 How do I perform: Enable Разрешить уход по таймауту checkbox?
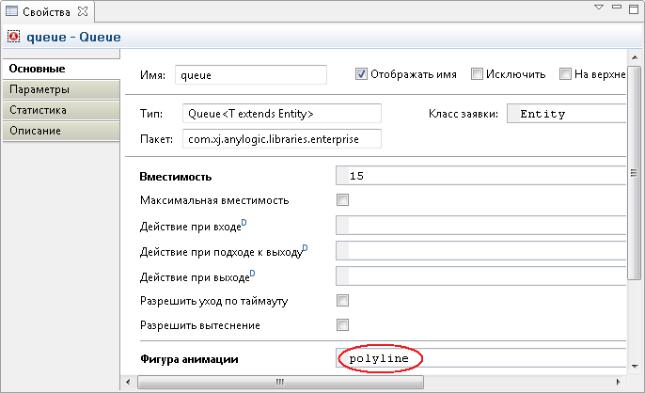(342, 300)
